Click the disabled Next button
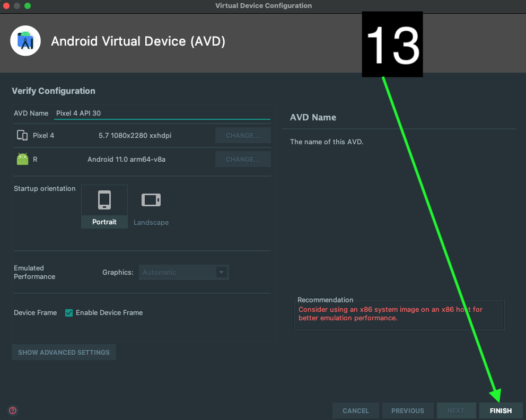The image size is (526, 420). [456, 410]
